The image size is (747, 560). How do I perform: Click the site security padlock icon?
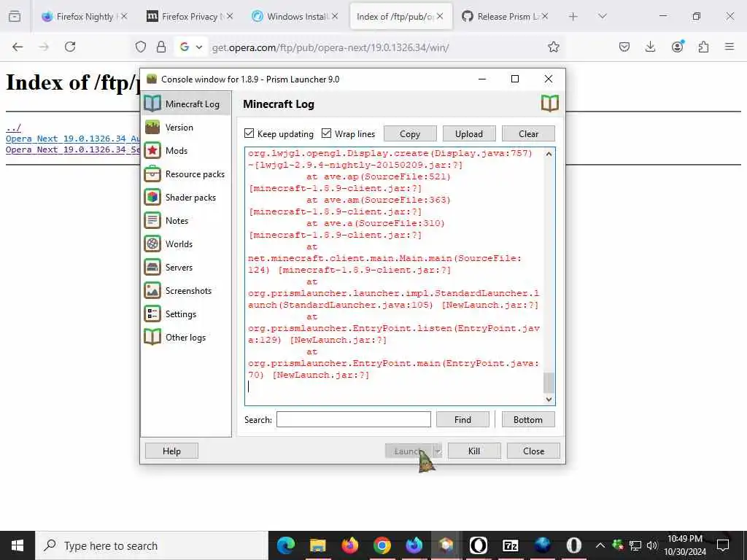pyautogui.click(x=161, y=47)
